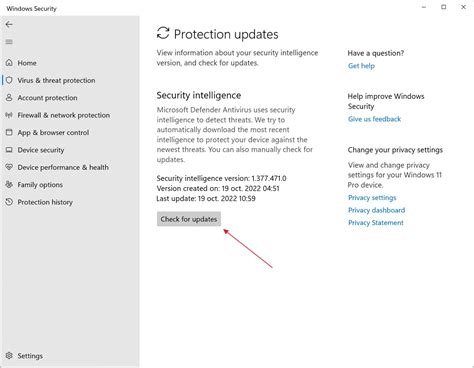Click the Check for updates button
474x368 pixels.
pyautogui.click(x=189, y=219)
